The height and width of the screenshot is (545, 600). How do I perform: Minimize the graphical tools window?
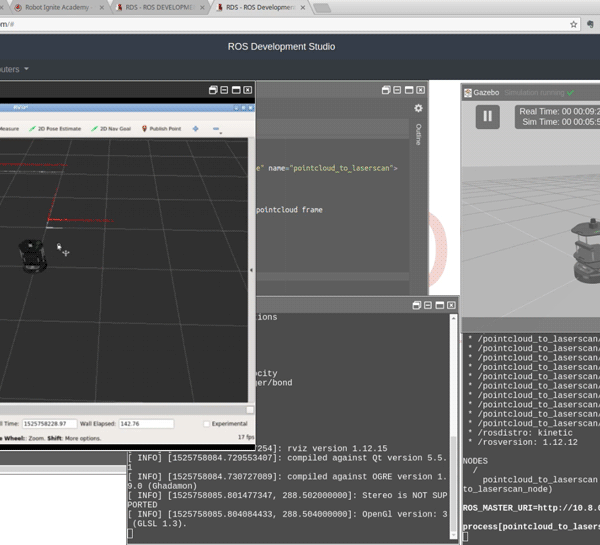tap(224, 90)
